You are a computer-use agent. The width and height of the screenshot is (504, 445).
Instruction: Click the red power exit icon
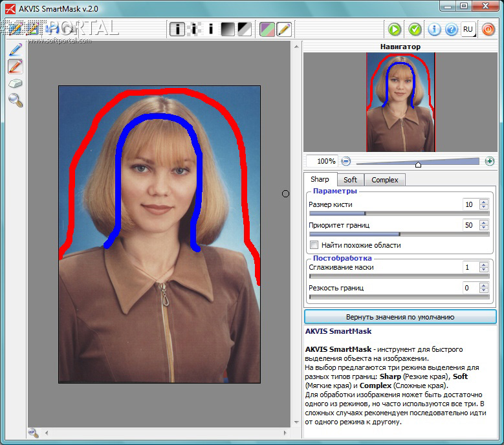488,29
